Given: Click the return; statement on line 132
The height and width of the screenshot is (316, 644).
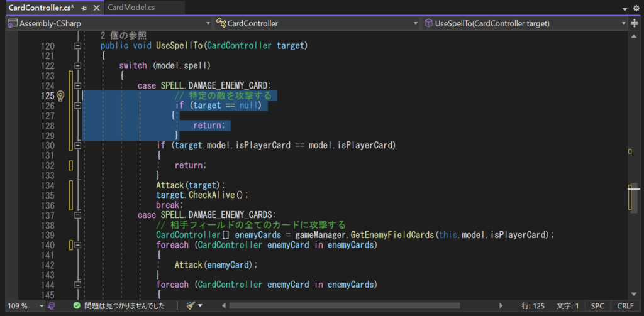Looking at the screenshot, I should coord(191,165).
